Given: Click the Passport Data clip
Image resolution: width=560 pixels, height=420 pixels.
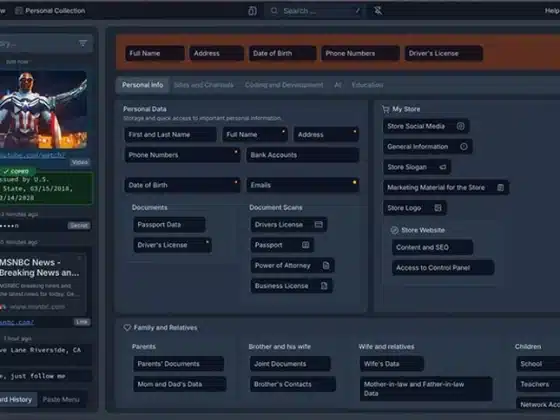Looking at the screenshot, I should [169, 225].
